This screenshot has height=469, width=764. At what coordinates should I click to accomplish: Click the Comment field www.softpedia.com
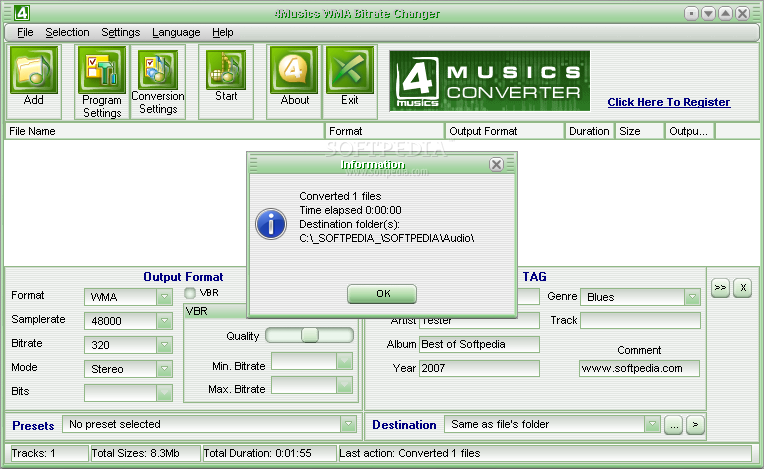(x=639, y=368)
